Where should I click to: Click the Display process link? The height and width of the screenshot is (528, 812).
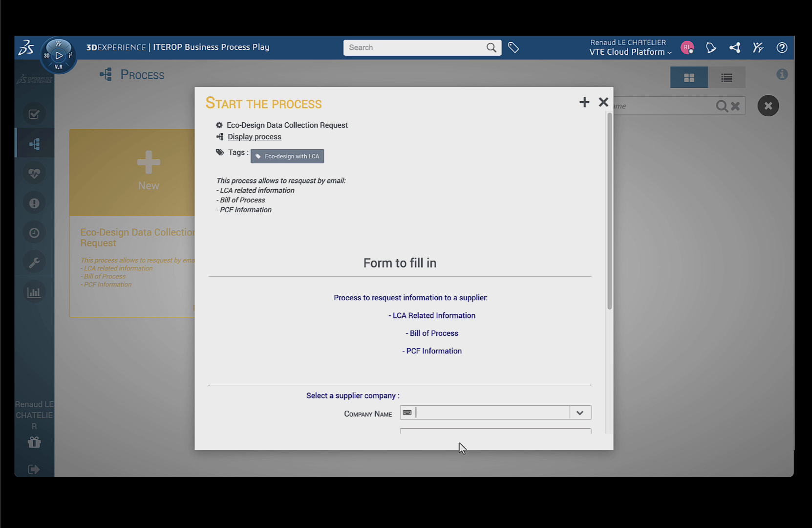pyautogui.click(x=254, y=137)
